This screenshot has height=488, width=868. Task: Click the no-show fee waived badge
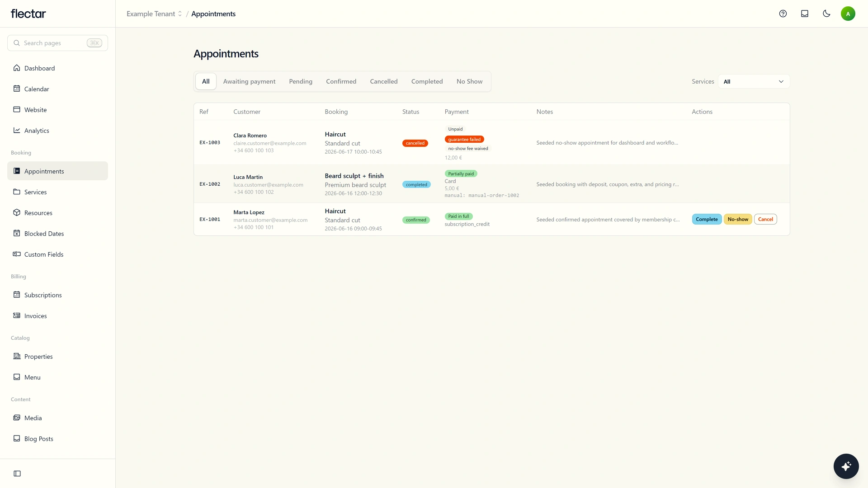tap(468, 149)
